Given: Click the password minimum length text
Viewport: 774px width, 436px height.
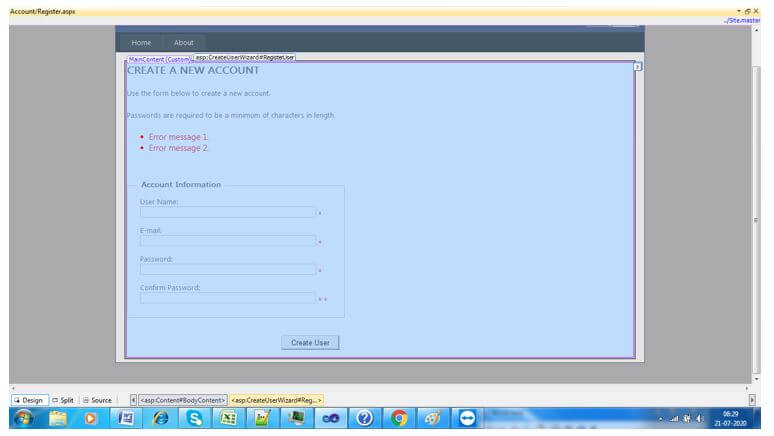Looking at the screenshot, I should pos(231,116).
